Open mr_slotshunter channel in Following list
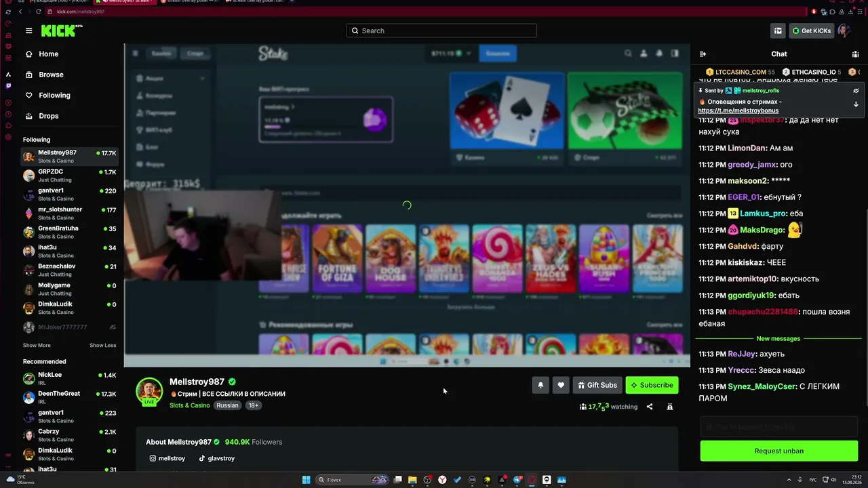The height and width of the screenshot is (488, 868). point(70,213)
